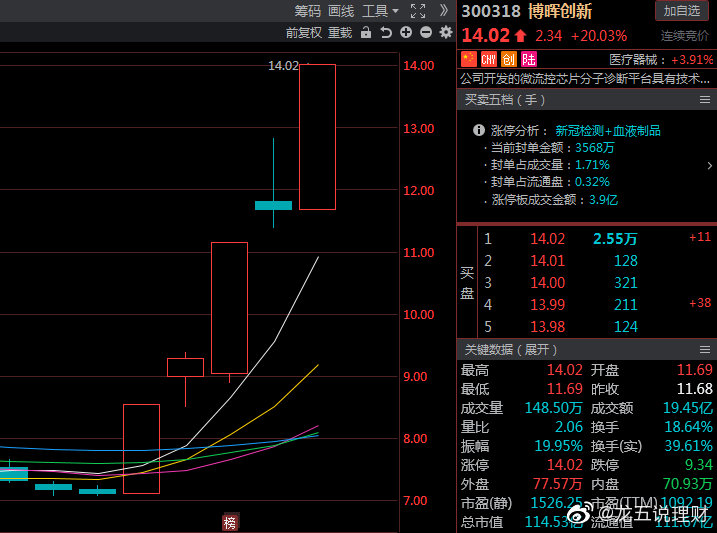The width and height of the screenshot is (717, 533).
Task: Click the 创 ChiNext board badge
Action: 508,59
